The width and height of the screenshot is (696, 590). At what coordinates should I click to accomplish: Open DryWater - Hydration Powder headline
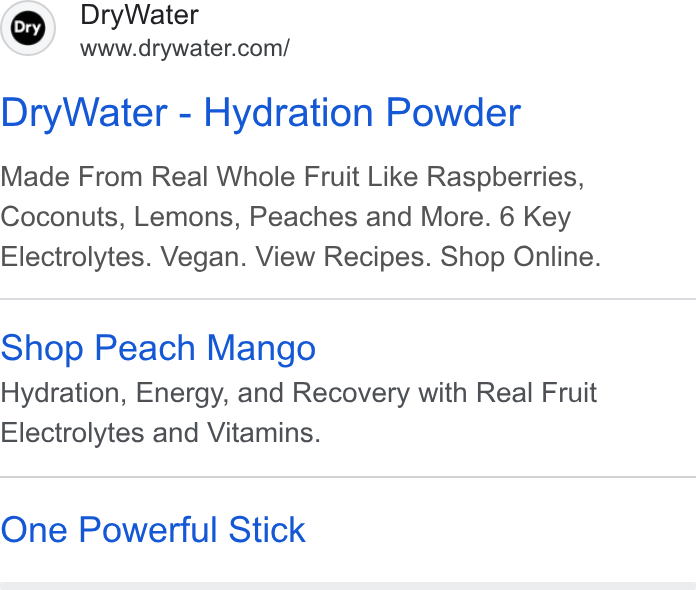[261, 113]
